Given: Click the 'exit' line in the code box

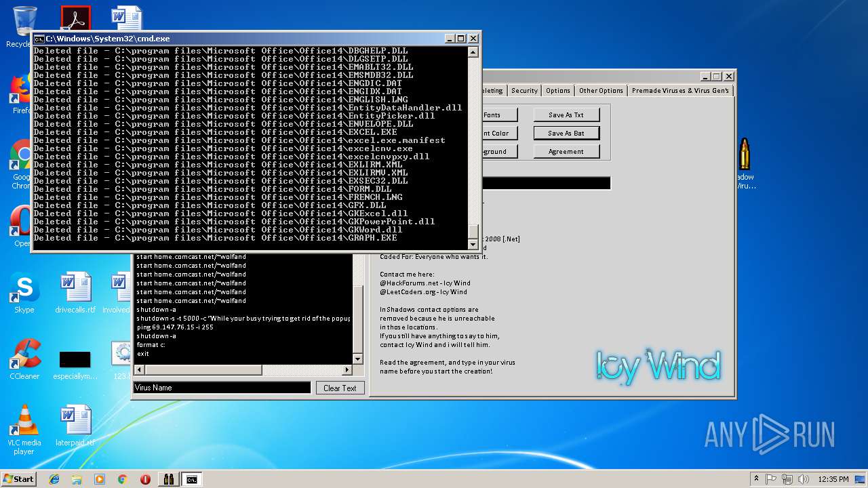Looking at the screenshot, I should pyautogui.click(x=142, y=354).
